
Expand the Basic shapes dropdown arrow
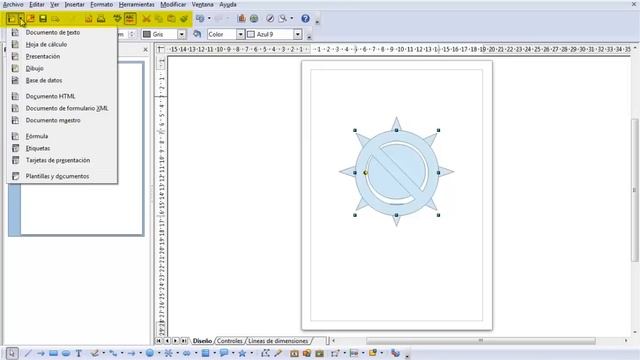click(x=158, y=353)
